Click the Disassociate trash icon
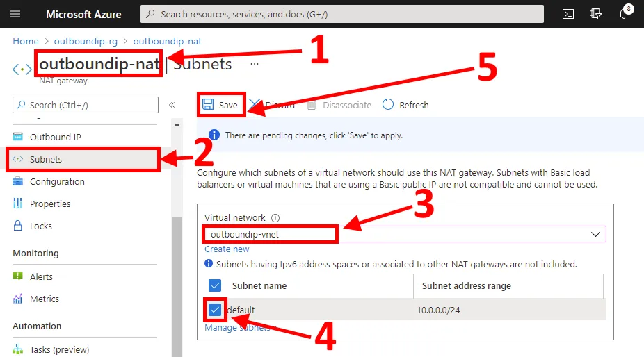The width and height of the screenshot is (644, 357). click(x=312, y=105)
